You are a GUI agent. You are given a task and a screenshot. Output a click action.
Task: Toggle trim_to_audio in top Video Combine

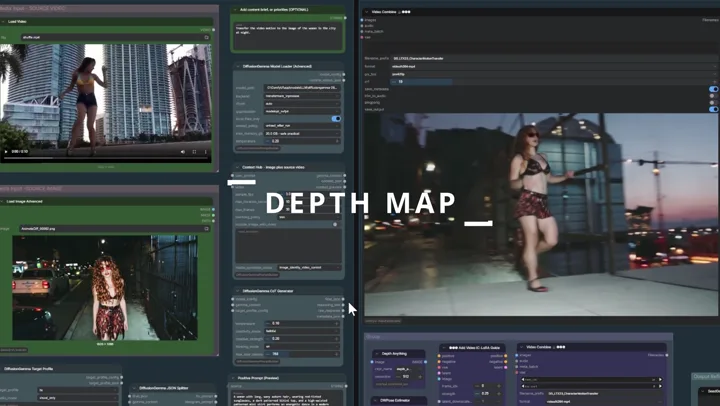click(713, 96)
